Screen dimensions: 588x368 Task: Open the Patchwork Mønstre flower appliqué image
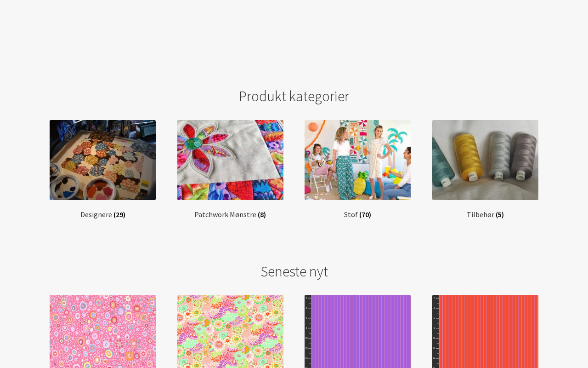[x=230, y=160]
